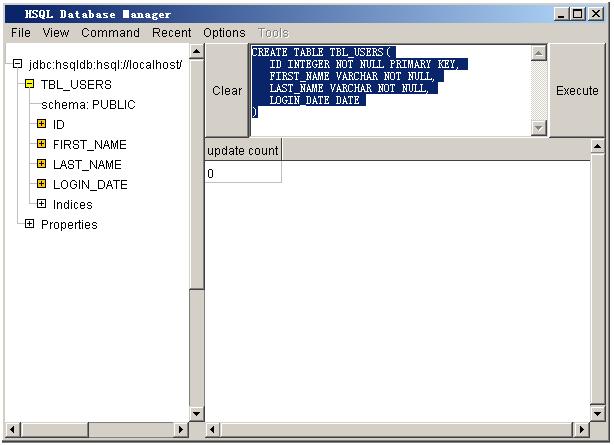Open the Recent menu

tap(172, 33)
